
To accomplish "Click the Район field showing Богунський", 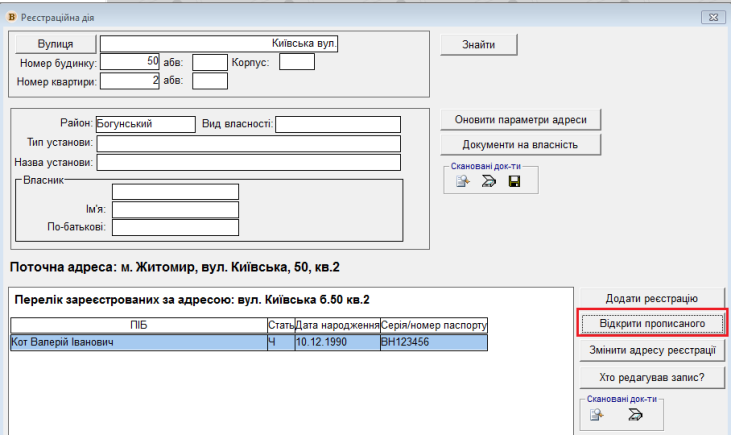I will [x=145, y=124].
